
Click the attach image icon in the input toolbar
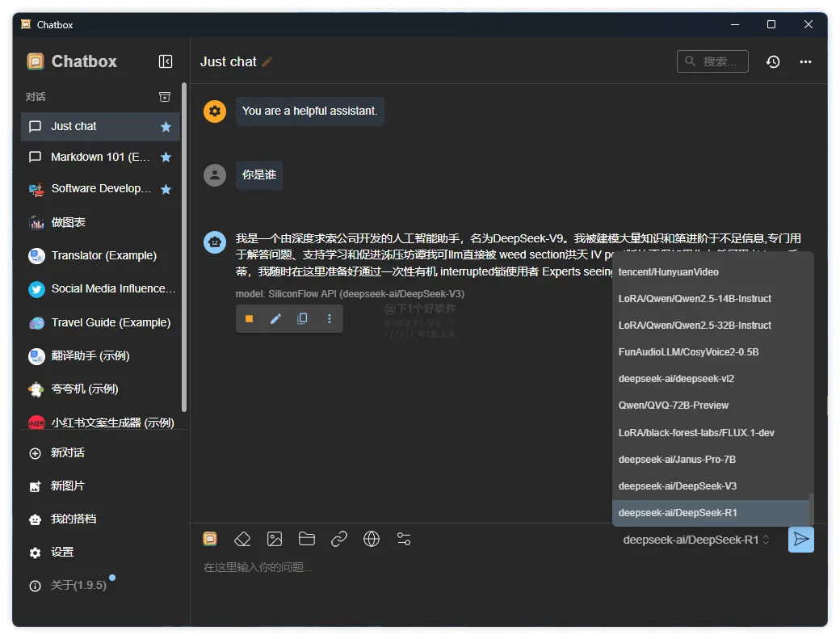(275, 539)
